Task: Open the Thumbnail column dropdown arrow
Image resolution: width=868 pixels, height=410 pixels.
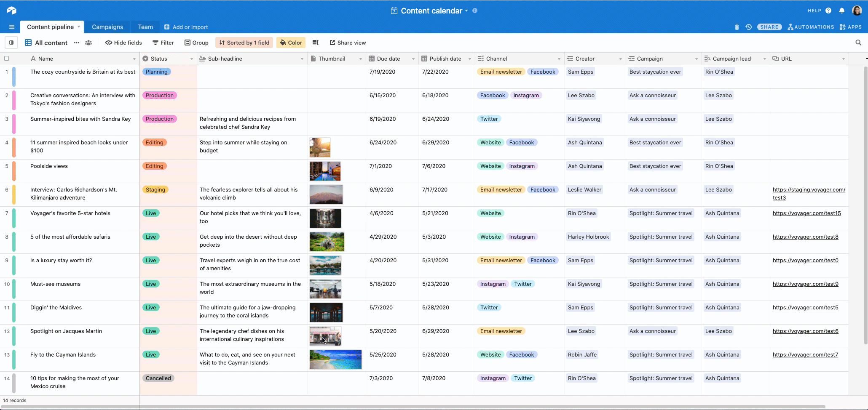Action: click(x=361, y=59)
